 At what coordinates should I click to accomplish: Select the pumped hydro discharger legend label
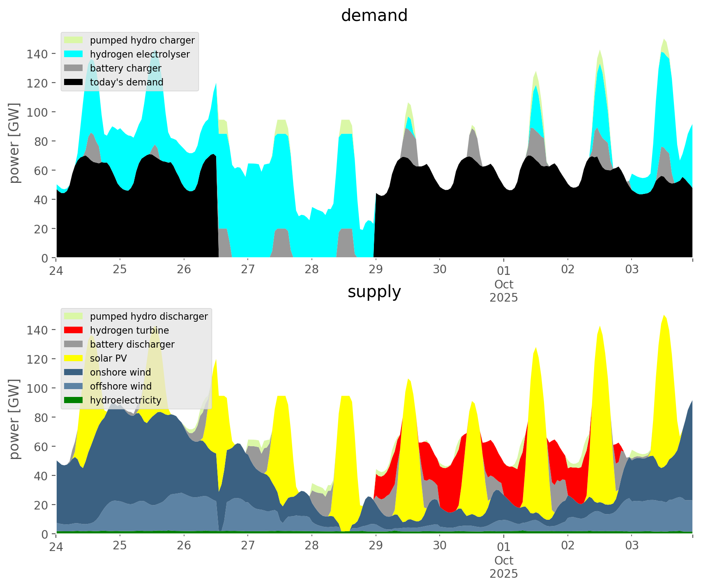coord(149,316)
